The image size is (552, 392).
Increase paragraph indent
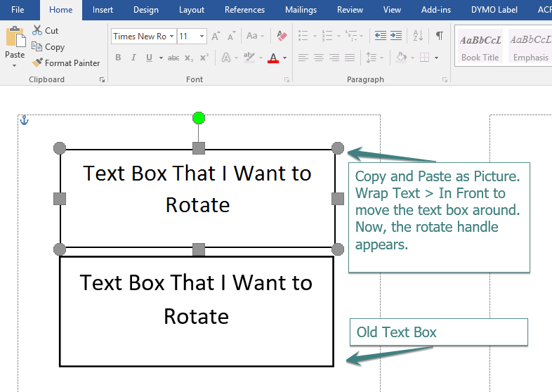[x=396, y=36]
